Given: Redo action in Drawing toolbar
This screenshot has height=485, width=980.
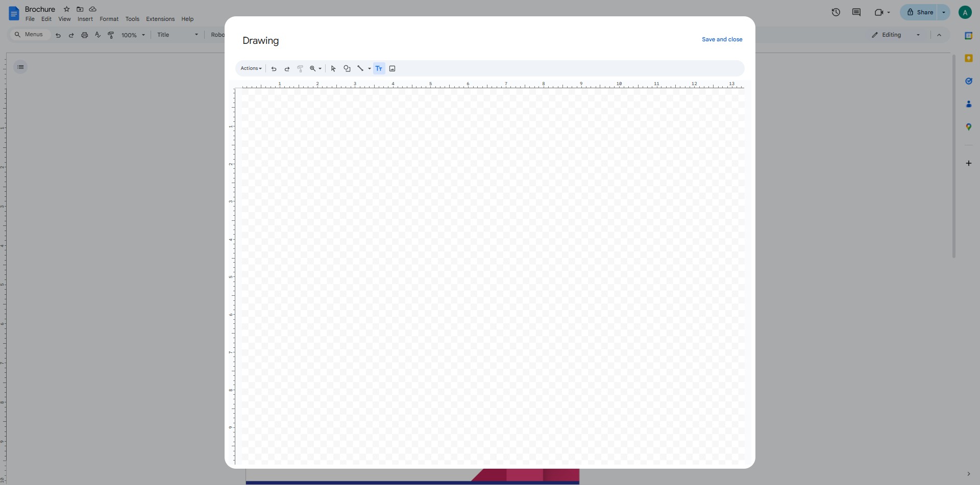Looking at the screenshot, I should click(287, 68).
